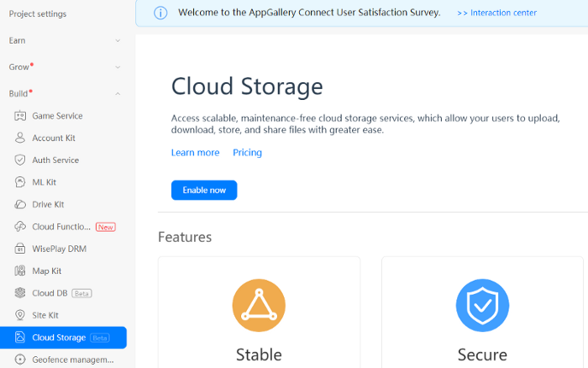Collapse the Build section chevron

pos(118,94)
